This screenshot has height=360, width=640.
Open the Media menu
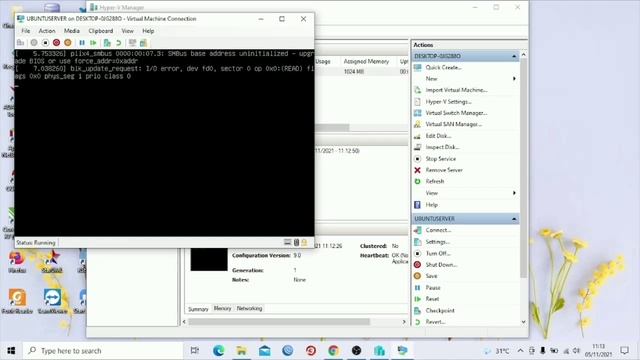pyautogui.click(x=72, y=31)
